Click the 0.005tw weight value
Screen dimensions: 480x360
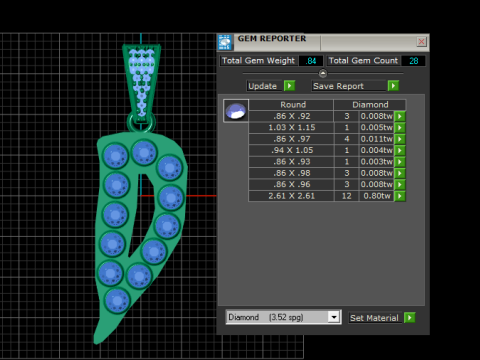(x=377, y=128)
